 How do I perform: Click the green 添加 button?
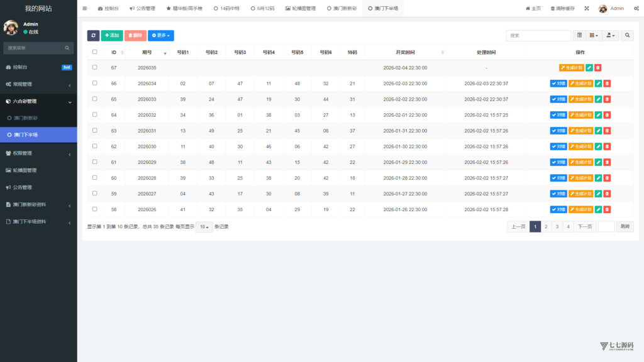pos(112,36)
